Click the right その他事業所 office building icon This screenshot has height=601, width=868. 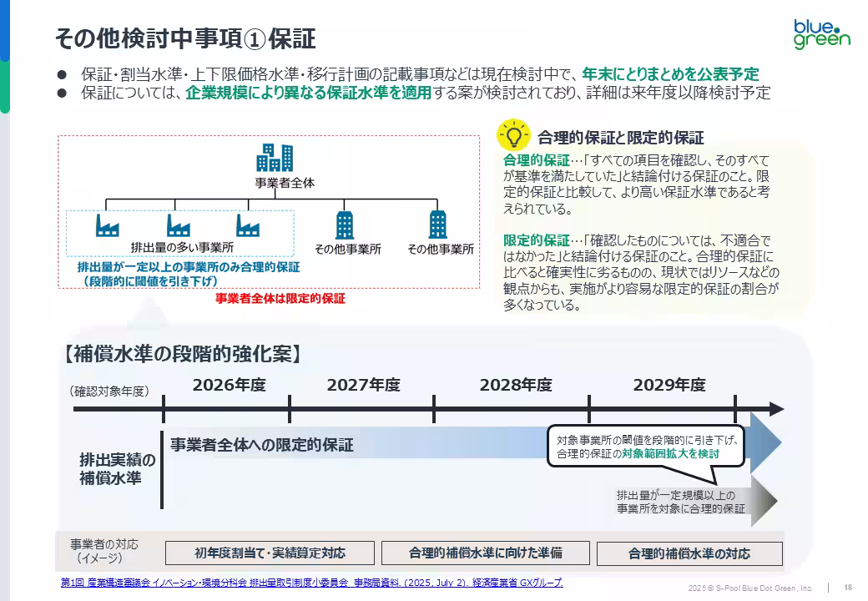coord(437,225)
